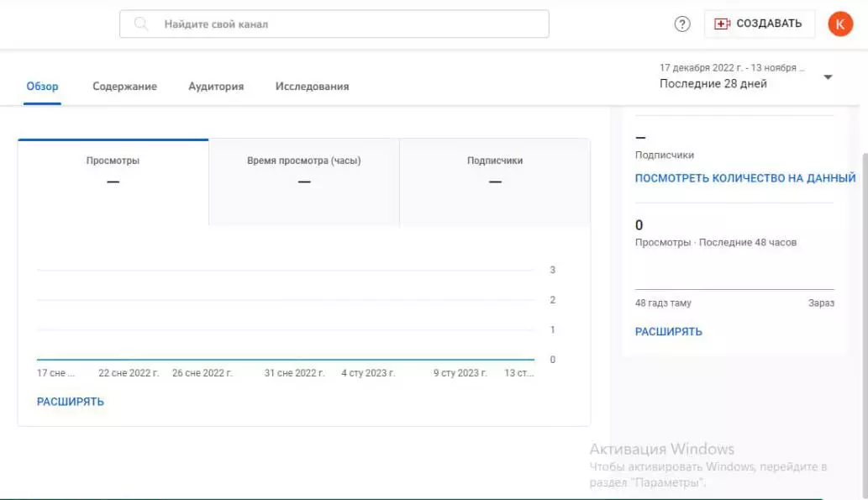Select the Подписчики metric card
The image size is (868, 500).
click(495, 182)
